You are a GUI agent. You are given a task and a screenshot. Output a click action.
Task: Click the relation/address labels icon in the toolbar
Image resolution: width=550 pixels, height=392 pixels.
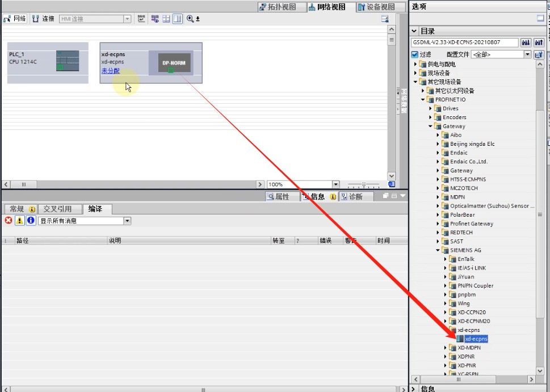pos(141,19)
